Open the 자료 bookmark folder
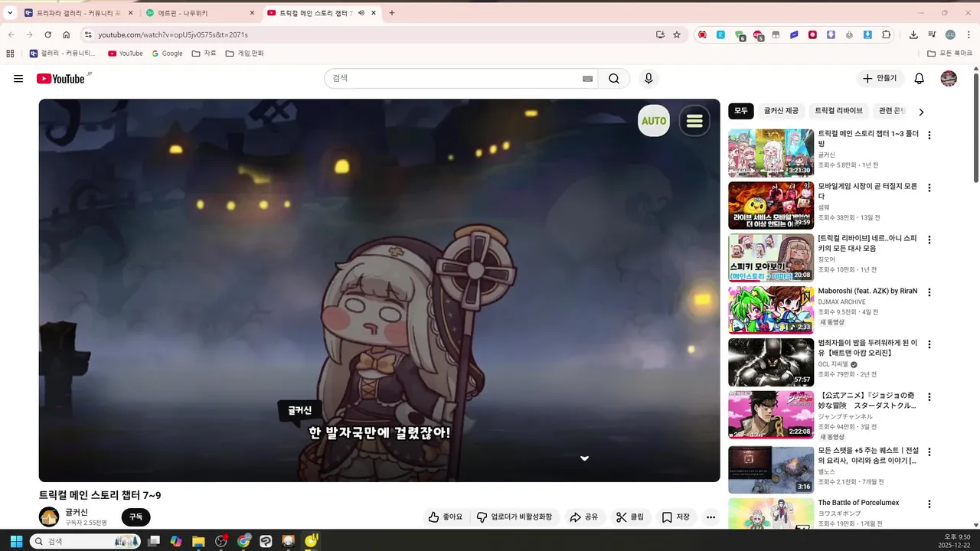This screenshot has height=551, width=980. (204, 54)
